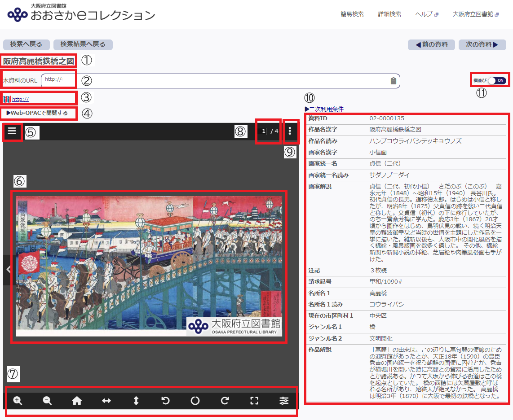Image resolution: width=513 pixels, height=420 pixels.
Task: Open the viewer three-dot options menu
Action: [290, 131]
